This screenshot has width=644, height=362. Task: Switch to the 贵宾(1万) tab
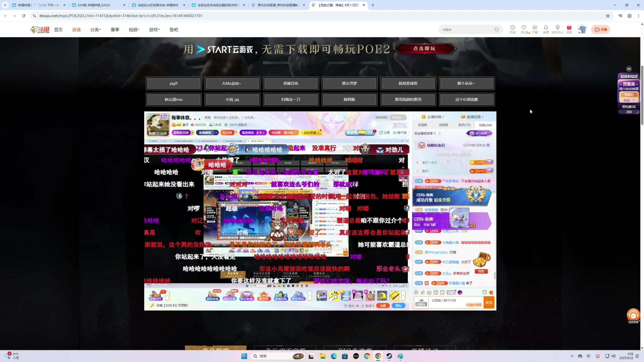pos(464,125)
